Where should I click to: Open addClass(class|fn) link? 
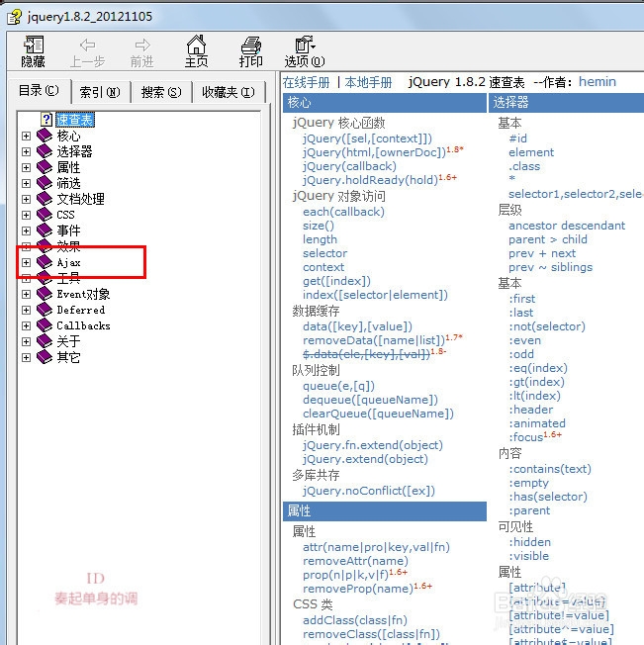click(x=355, y=620)
